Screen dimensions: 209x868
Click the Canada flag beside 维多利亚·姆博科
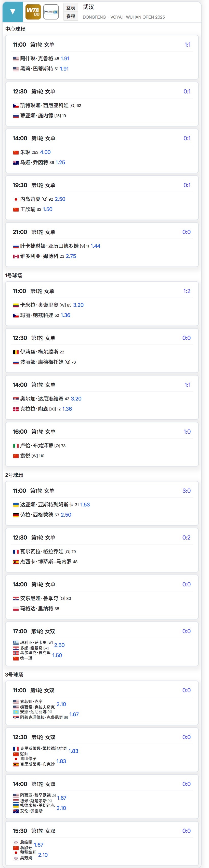coord(16,256)
